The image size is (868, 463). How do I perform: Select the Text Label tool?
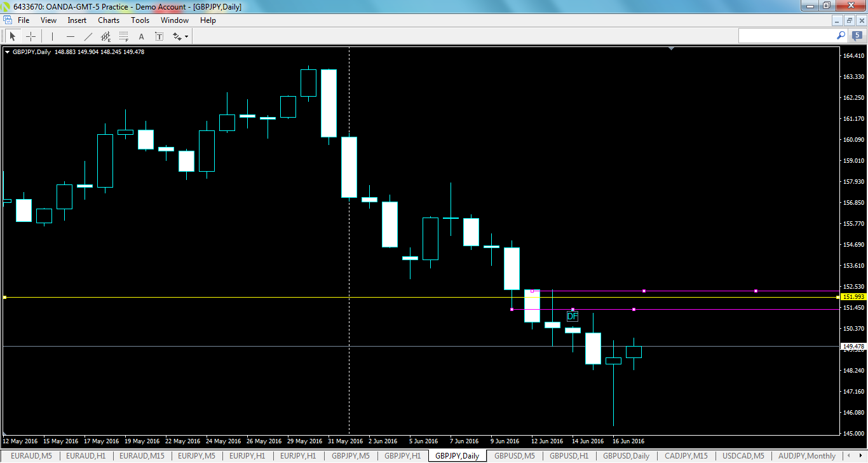click(x=159, y=36)
